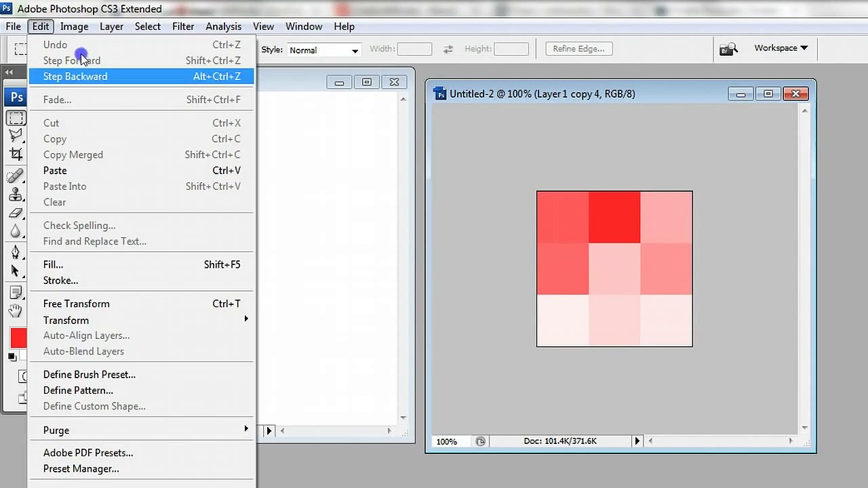The image size is (868, 488).
Task: Click the Photoshop icon in Untitled-2 title bar
Action: coord(439,94)
